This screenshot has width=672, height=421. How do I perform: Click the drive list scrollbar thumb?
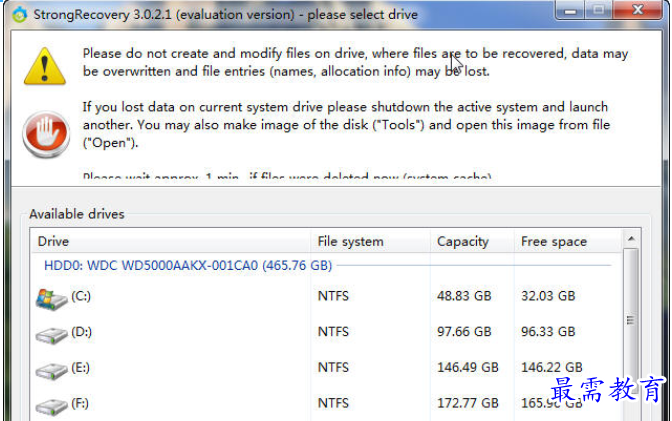pos(630,321)
